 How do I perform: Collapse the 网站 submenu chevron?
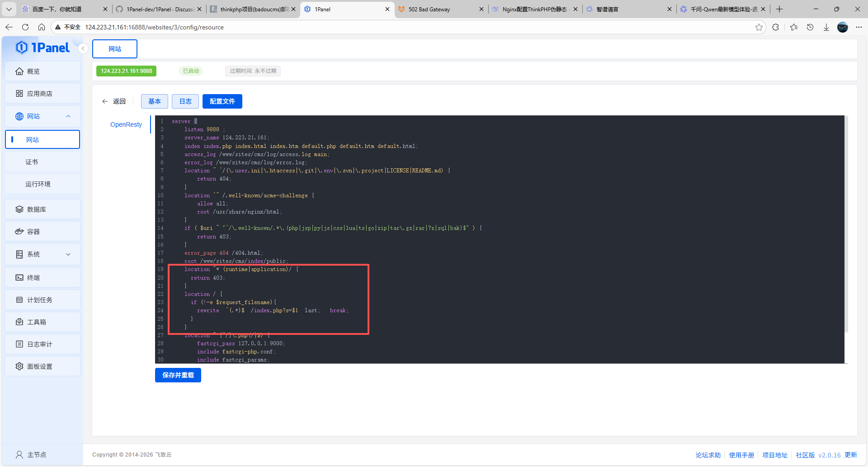[x=68, y=116]
